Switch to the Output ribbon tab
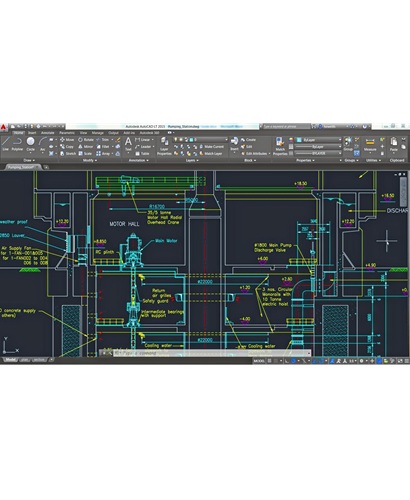This screenshot has width=410, height=500. point(113,133)
